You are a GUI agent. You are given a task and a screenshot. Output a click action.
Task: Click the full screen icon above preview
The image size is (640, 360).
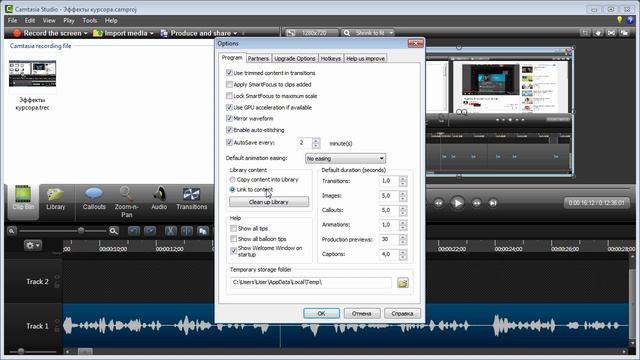click(611, 33)
